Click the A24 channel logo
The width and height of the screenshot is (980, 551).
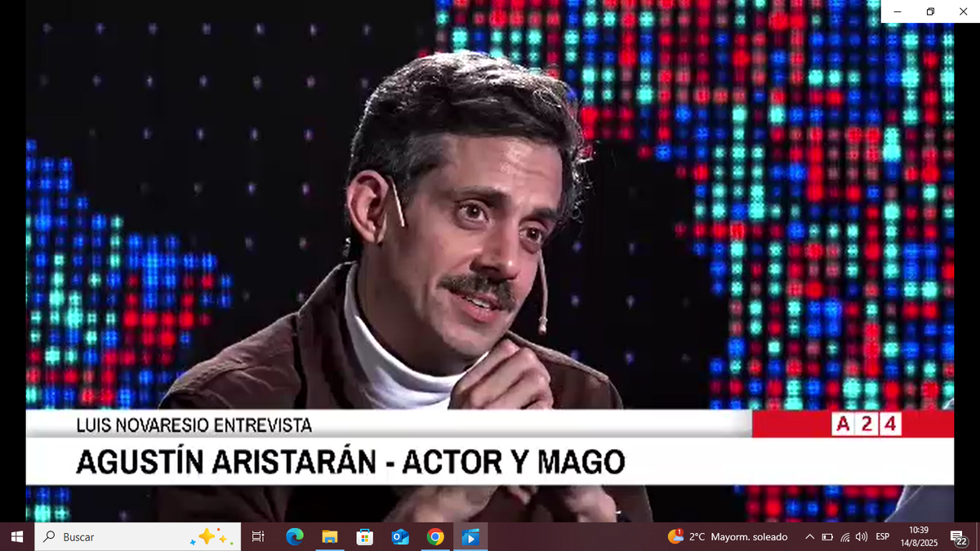point(865,424)
